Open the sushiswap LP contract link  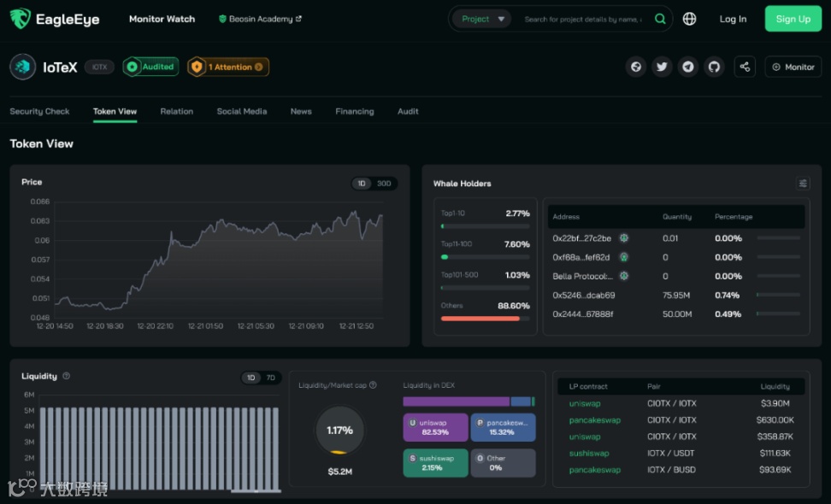589,454
